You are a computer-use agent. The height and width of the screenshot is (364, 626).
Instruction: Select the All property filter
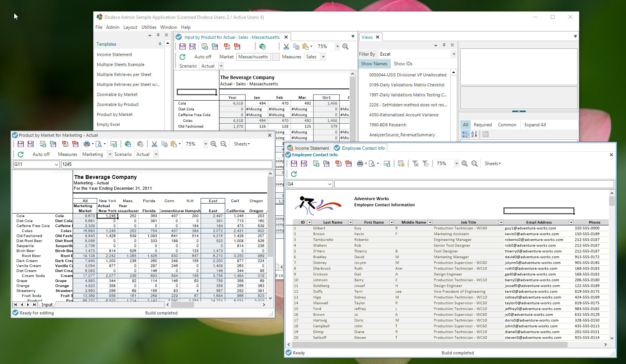(466, 125)
